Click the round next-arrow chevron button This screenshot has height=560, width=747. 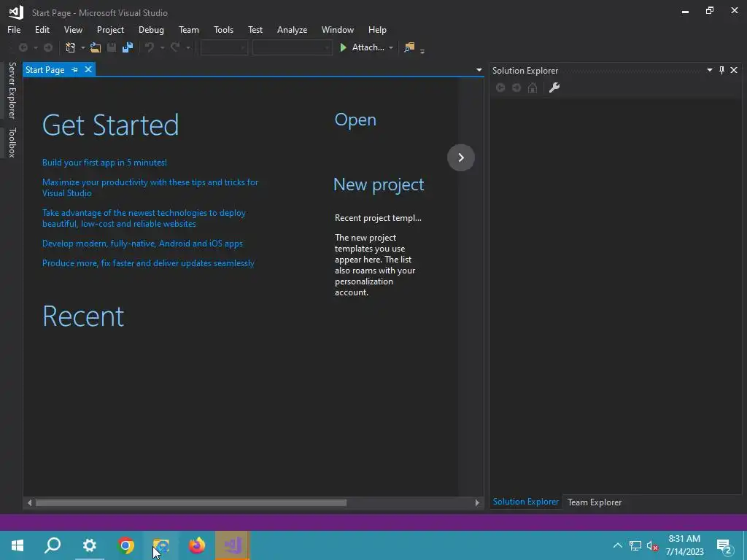(461, 157)
